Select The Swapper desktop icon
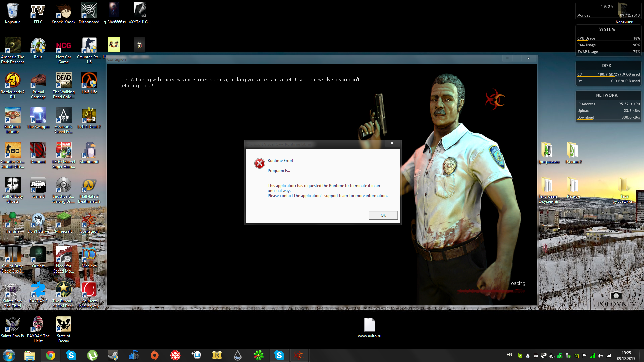Image resolution: width=644 pixels, height=362 pixels. tap(38, 118)
